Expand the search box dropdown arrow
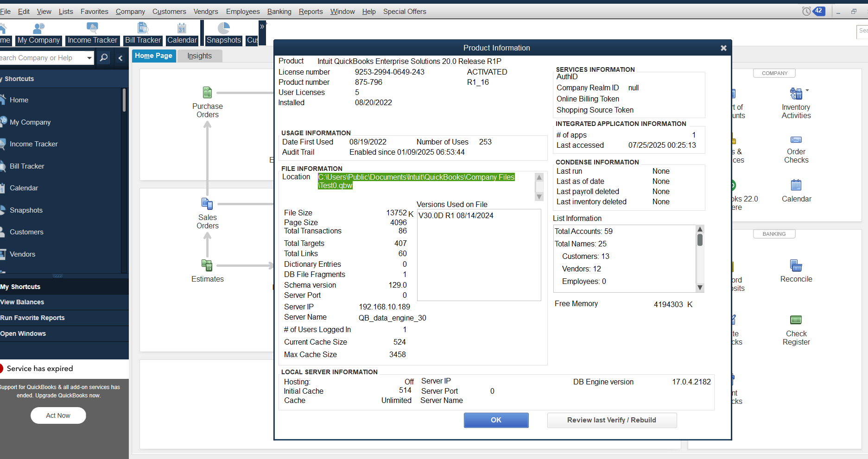 pos(89,58)
